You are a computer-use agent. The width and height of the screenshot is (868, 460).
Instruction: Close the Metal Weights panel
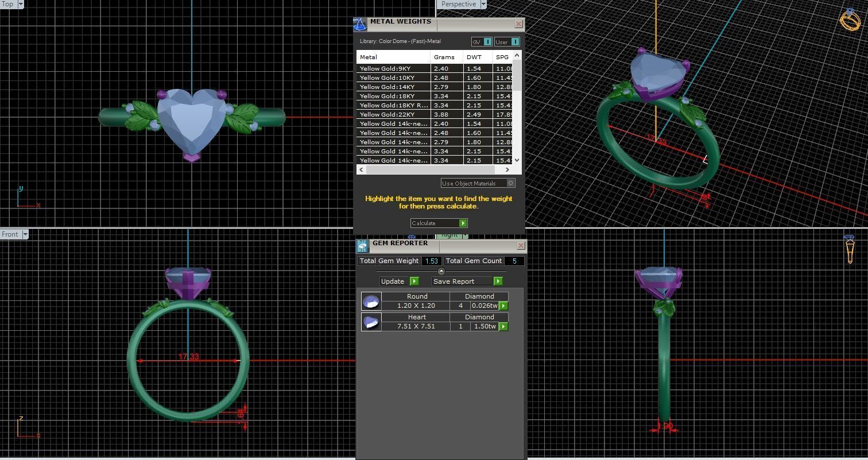tap(518, 24)
